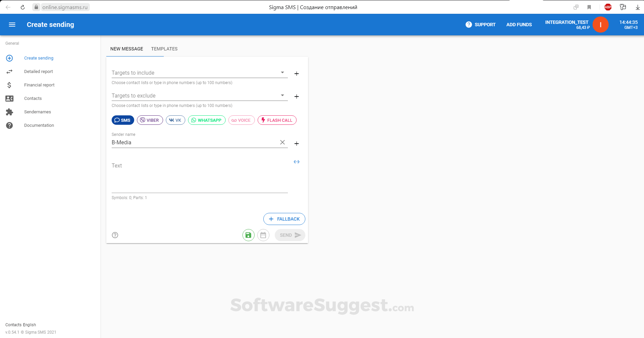The height and width of the screenshot is (338, 644).
Task: Stay on the NEW MESSAGE tab
Action: point(127,49)
